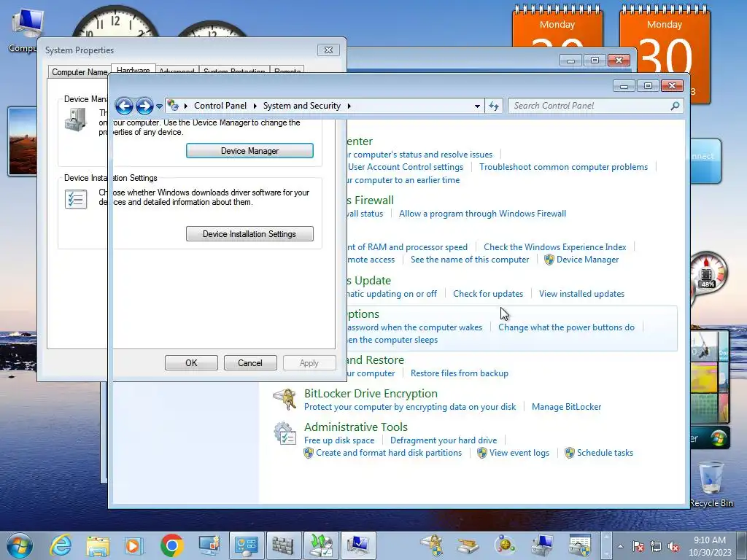Open the View event logs link

[x=519, y=453]
